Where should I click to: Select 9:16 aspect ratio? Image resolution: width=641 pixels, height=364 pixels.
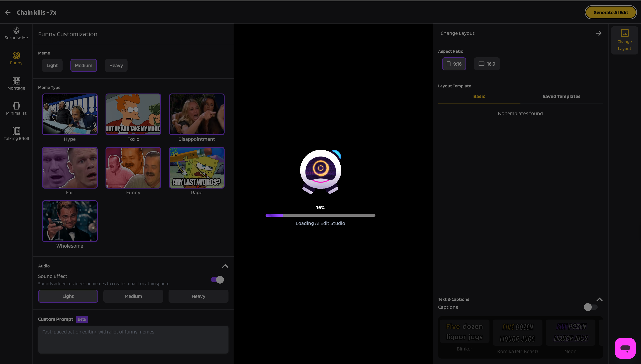coord(454,64)
